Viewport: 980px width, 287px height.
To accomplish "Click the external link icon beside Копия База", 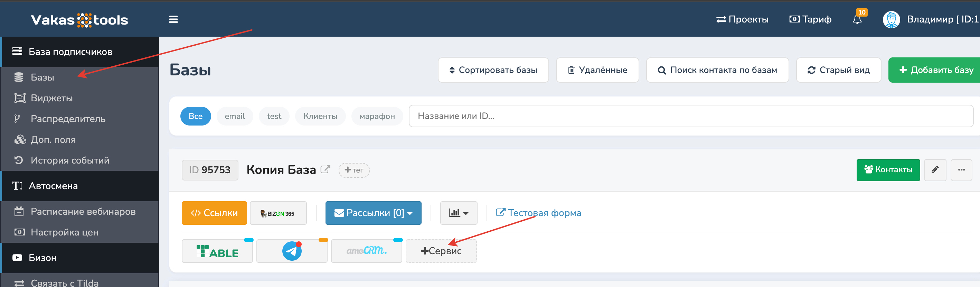I will (x=325, y=169).
